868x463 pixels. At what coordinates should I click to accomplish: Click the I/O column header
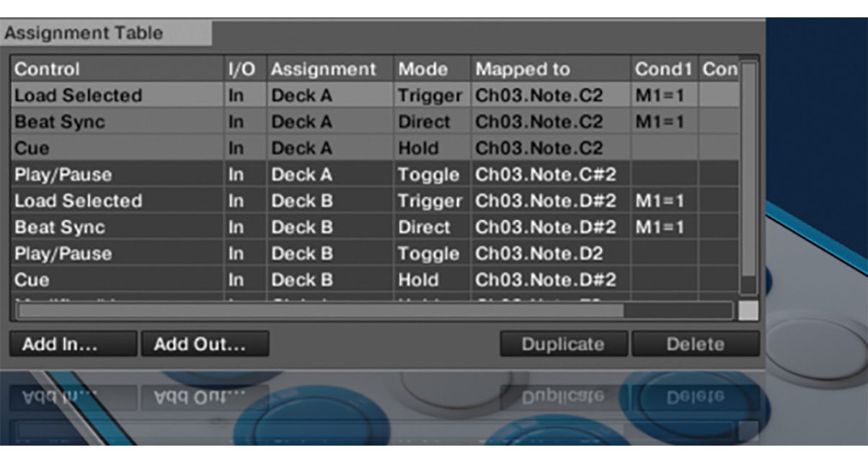243,69
